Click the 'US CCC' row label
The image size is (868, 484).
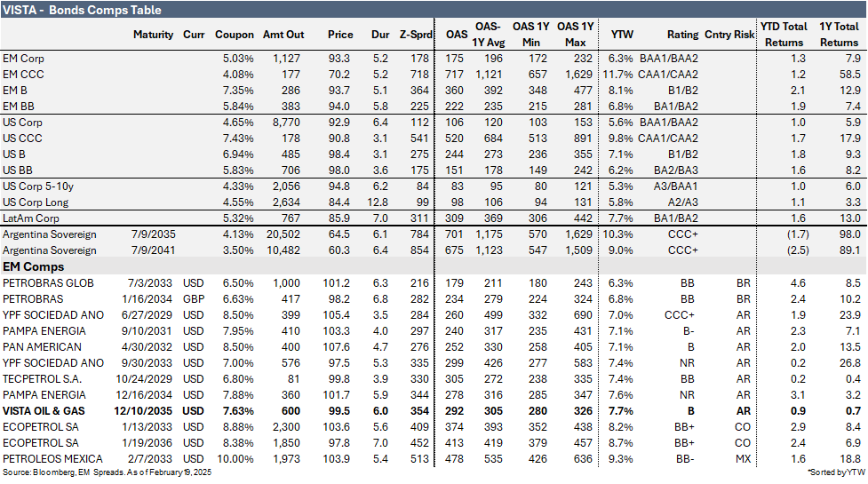[x=22, y=139]
